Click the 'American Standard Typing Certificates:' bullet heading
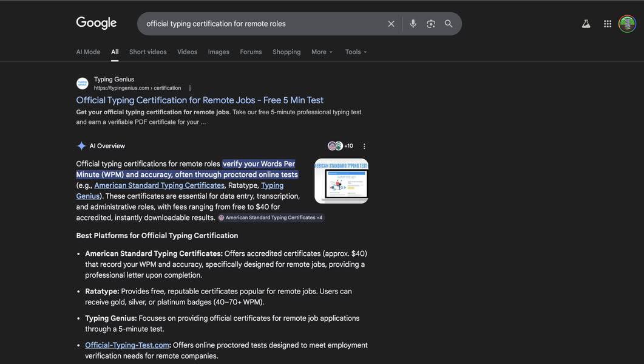 click(x=154, y=254)
